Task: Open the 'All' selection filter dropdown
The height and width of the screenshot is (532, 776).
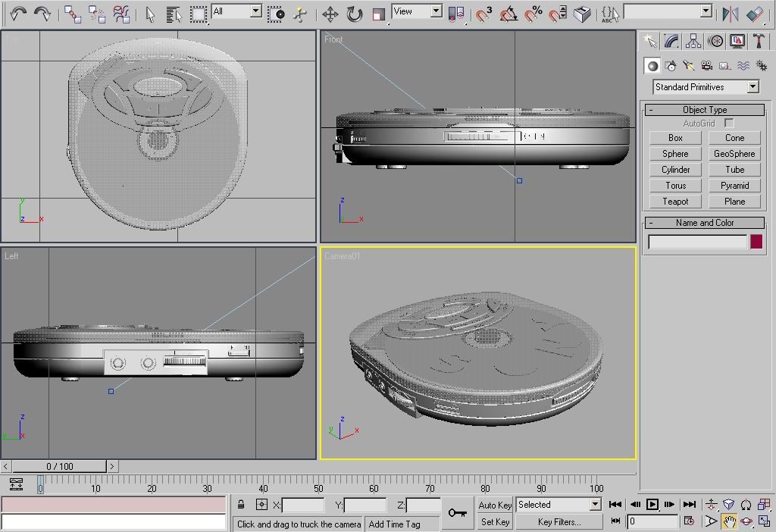Action: pos(255,11)
